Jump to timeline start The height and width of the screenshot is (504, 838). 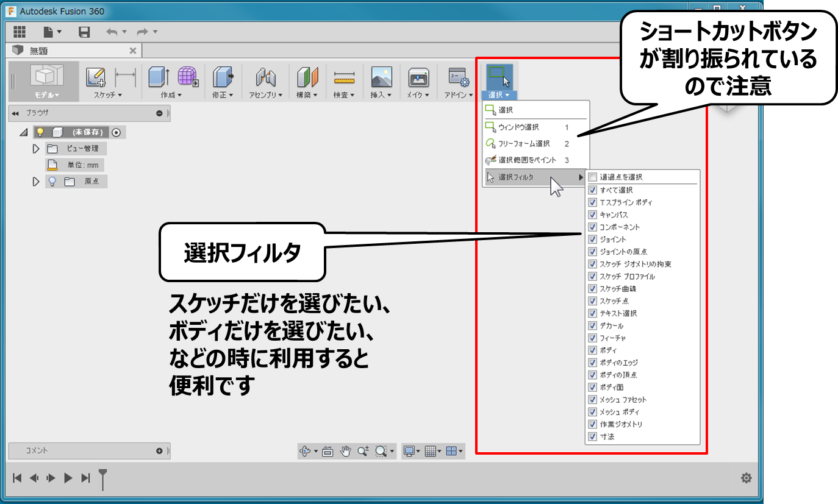17,478
